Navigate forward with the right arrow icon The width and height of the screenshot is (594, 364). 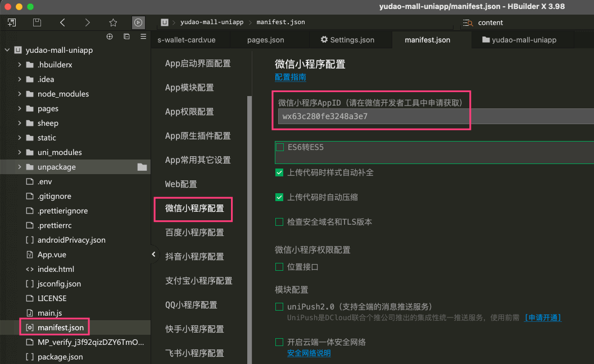(87, 22)
